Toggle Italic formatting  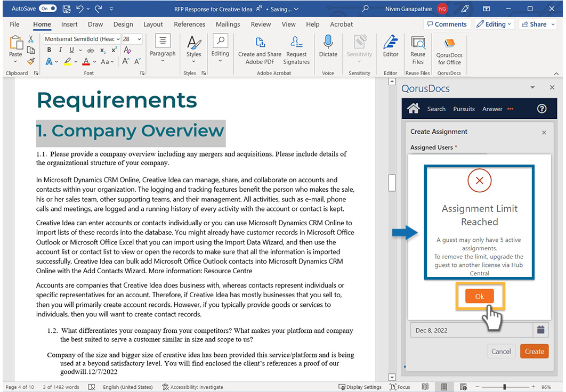60,50
